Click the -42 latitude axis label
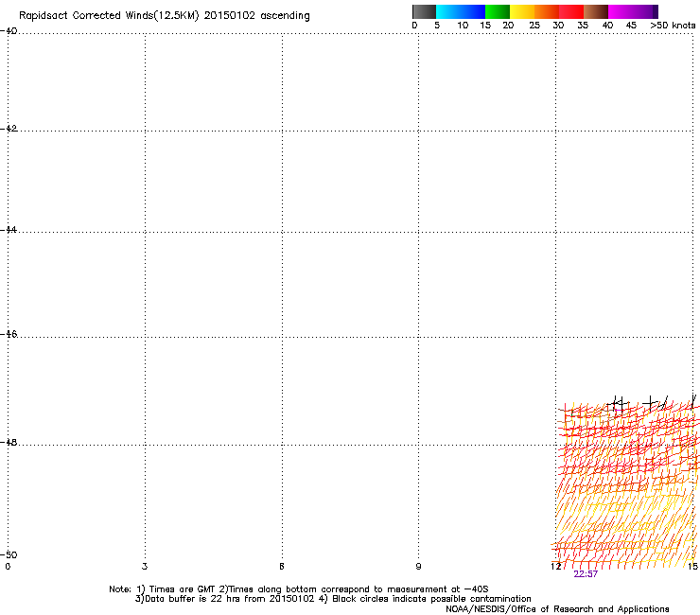The width and height of the screenshot is (700, 615). tap(9, 128)
